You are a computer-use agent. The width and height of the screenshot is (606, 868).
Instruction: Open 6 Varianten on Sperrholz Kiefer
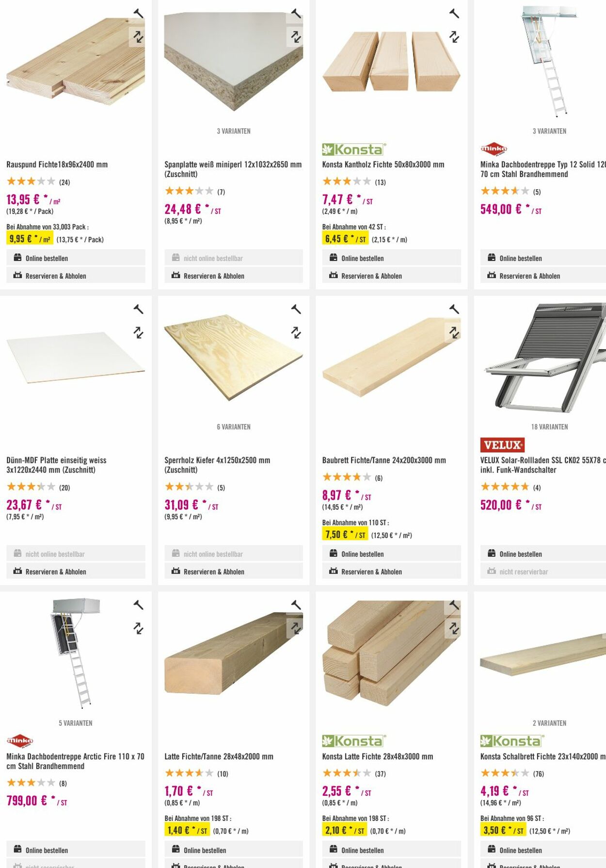[234, 427]
